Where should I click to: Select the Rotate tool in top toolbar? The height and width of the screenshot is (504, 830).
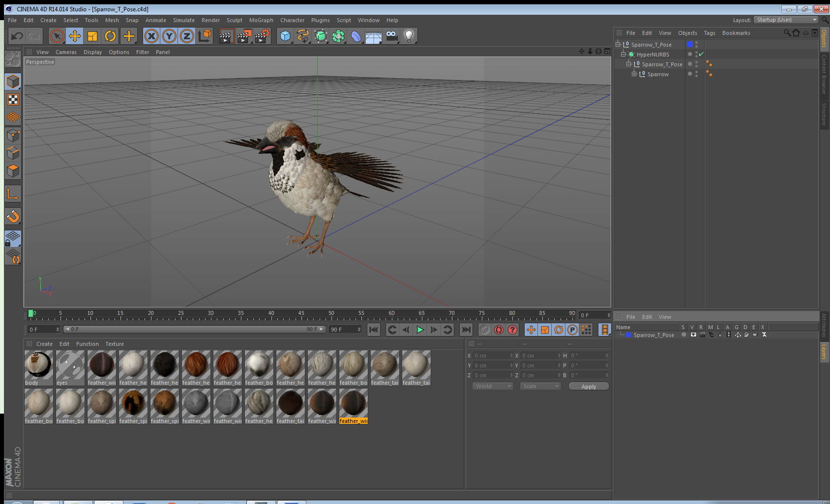point(110,36)
